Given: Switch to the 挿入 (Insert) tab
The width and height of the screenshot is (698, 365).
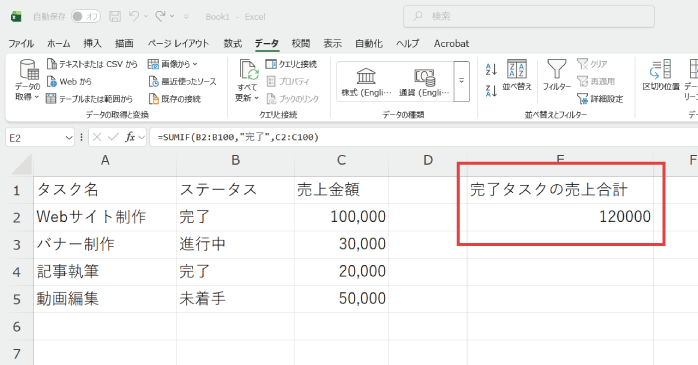Looking at the screenshot, I should pos(92,44).
